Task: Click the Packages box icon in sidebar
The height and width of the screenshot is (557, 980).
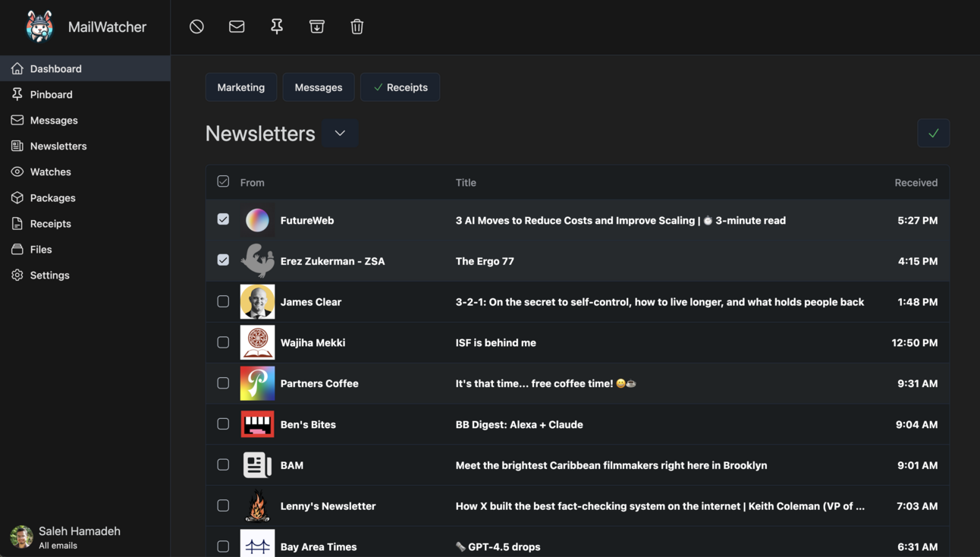Action: (x=17, y=197)
